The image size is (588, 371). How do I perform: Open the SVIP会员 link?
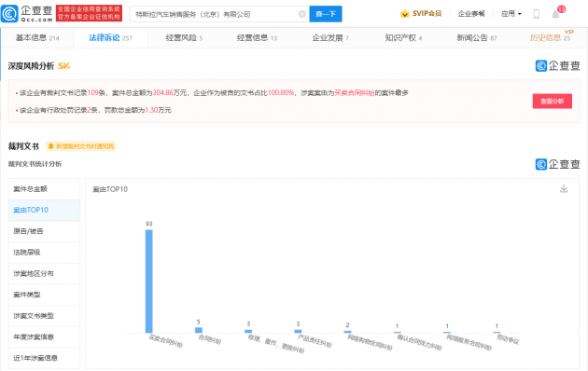pyautogui.click(x=421, y=14)
